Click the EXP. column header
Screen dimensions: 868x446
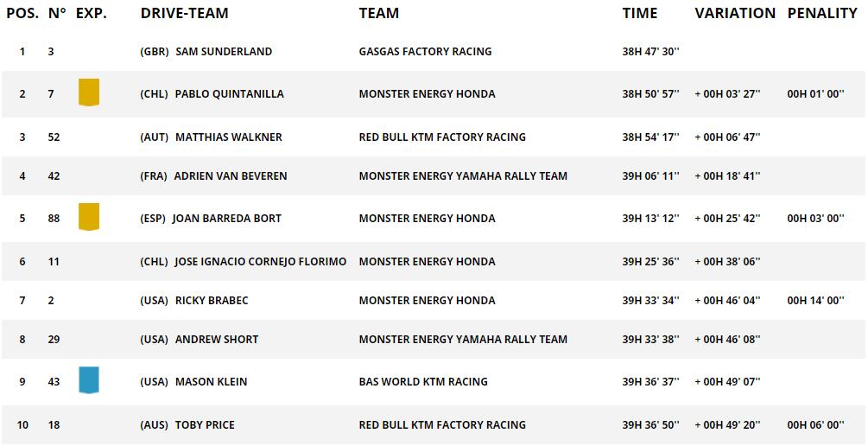coord(92,13)
